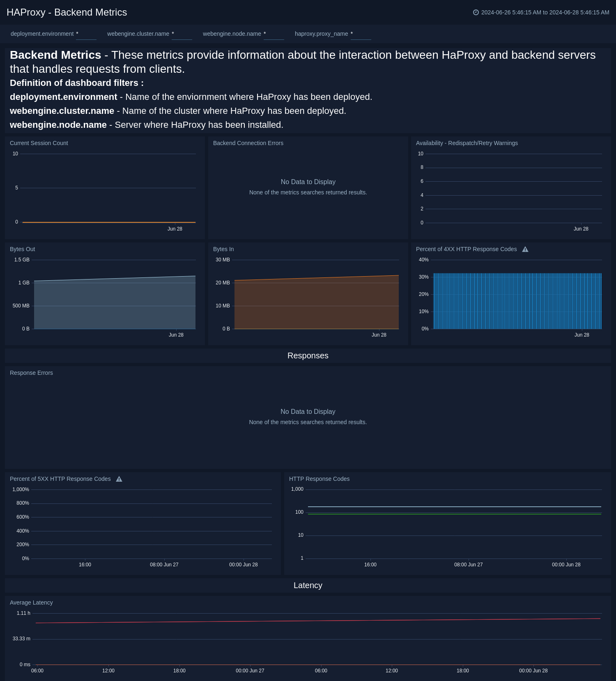Click the warning icon on 5XX Response Codes panel
This screenshot has width=616, height=681.
pos(119,479)
